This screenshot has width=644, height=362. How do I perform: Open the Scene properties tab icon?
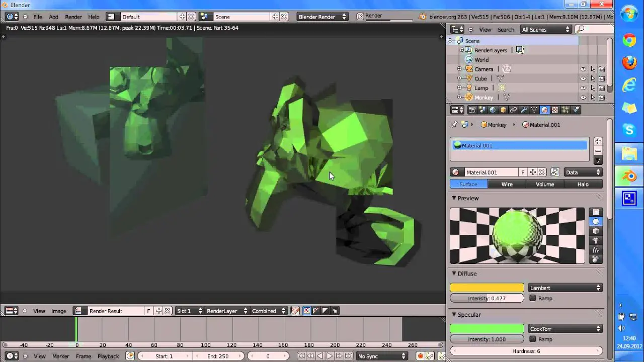(x=482, y=110)
